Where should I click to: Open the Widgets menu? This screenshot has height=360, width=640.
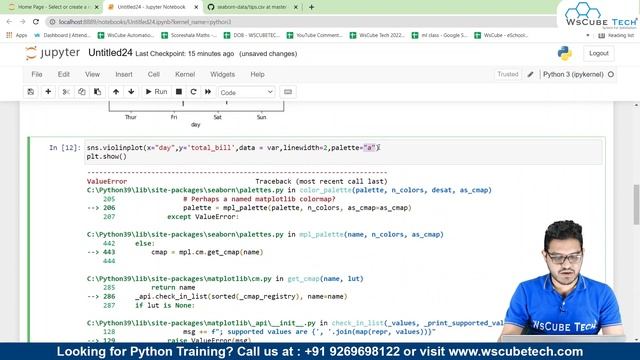point(222,74)
